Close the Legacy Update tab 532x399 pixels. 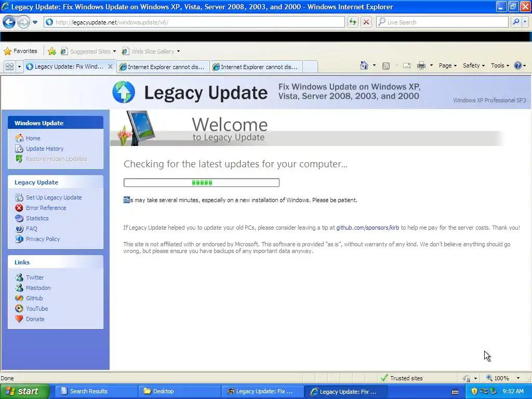point(110,66)
